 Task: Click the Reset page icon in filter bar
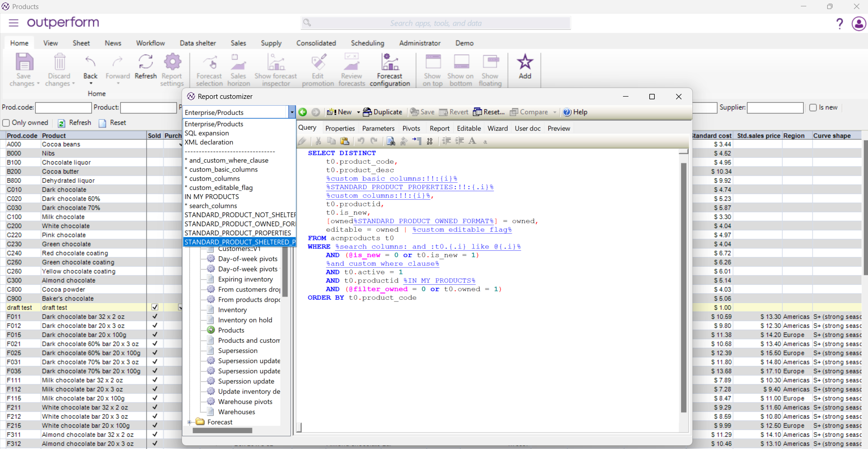click(103, 123)
